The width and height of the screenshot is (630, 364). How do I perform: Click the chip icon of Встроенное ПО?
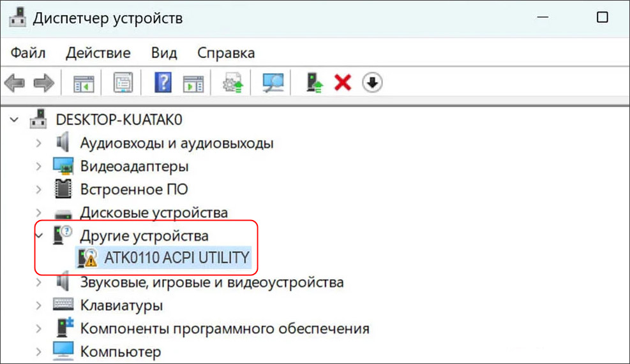pos(63,189)
